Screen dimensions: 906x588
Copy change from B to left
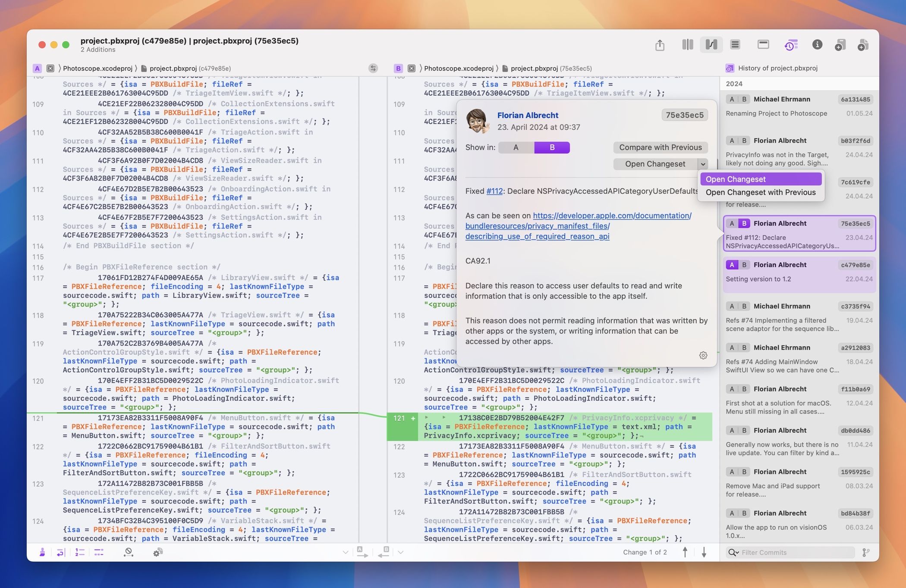[384, 552]
